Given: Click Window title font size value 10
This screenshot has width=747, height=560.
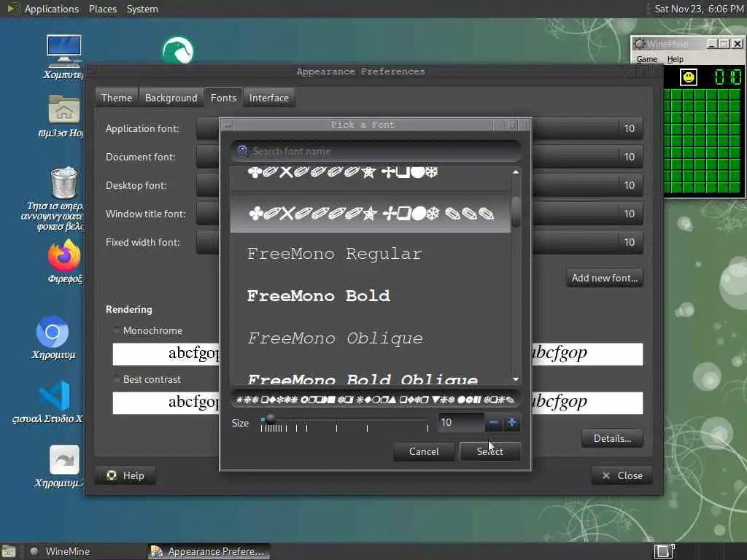Looking at the screenshot, I should pyautogui.click(x=630, y=214).
